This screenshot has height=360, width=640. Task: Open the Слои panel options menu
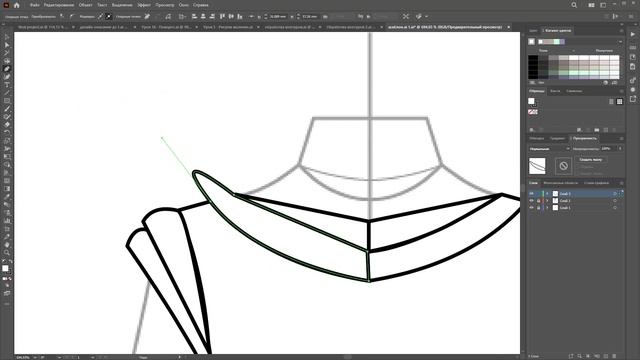pos(621,183)
